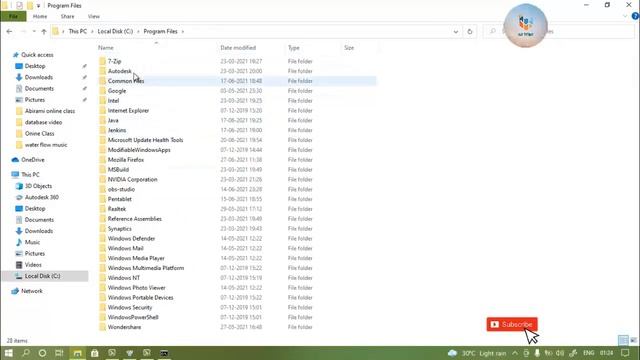Switch to details view layout icon

click(x=623, y=340)
